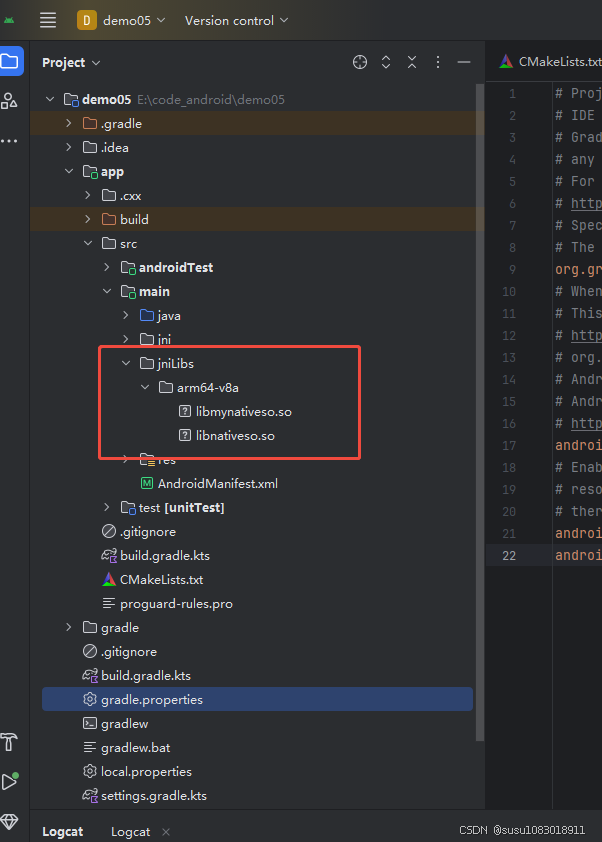Image resolution: width=602 pixels, height=842 pixels.
Task: Click Select Opened File target icon
Action: [x=360, y=63]
